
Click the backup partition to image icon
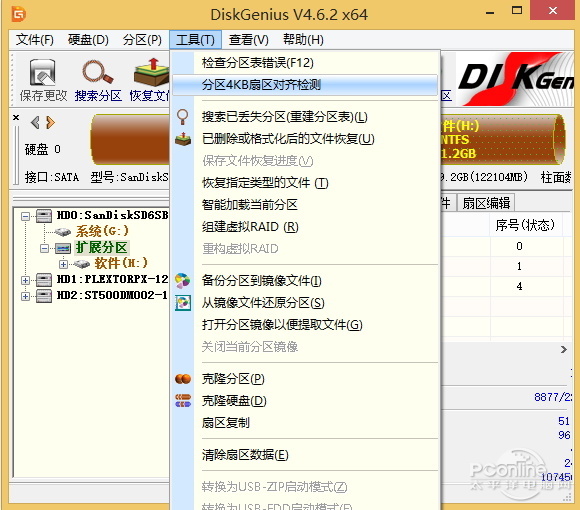pyautogui.click(x=183, y=281)
